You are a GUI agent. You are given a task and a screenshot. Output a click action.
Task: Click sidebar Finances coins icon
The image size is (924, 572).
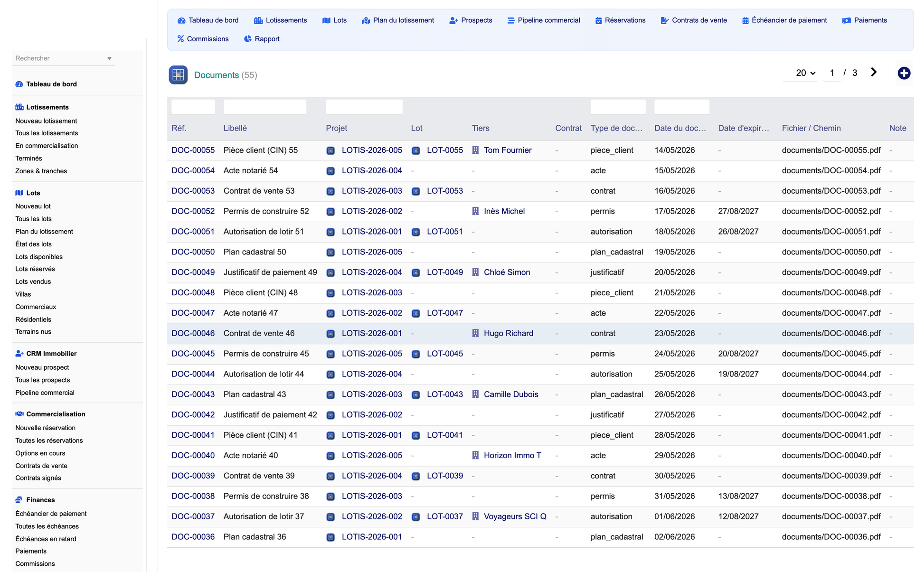pyautogui.click(x=19, y=500)
